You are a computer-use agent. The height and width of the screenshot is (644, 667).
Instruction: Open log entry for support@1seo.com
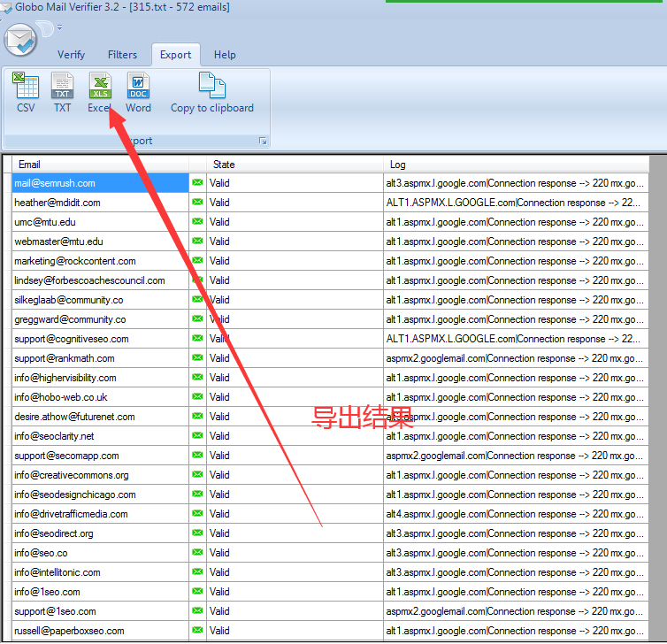coord(516,611)
